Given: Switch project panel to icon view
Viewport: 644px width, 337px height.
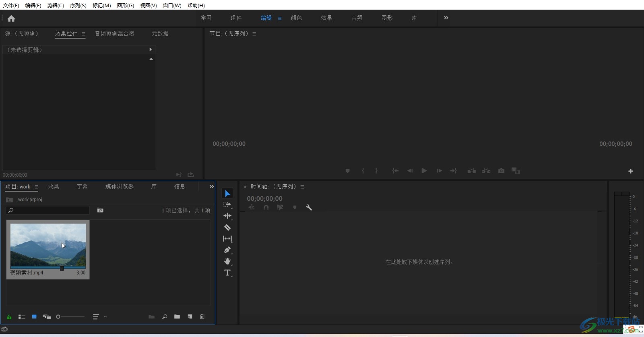Looking at the screenshot, I should (34, 317).
